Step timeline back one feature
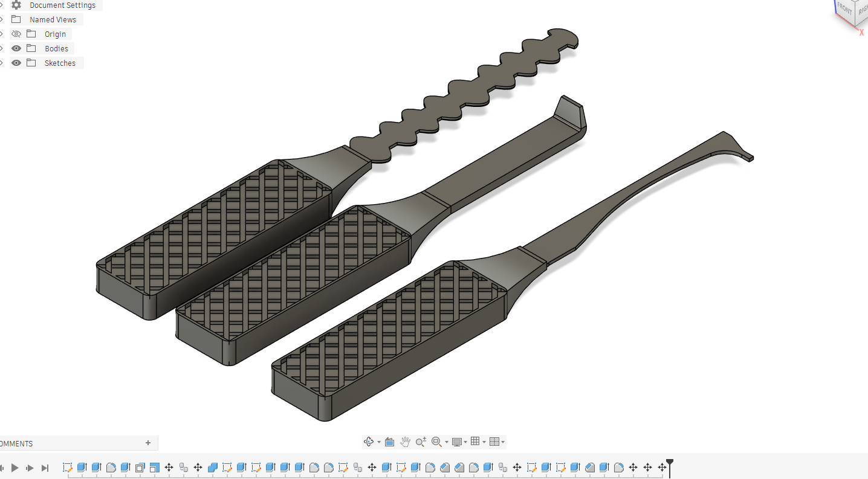Image resolution: width=868 pixels, height=479 pixels. pos(2,468)
